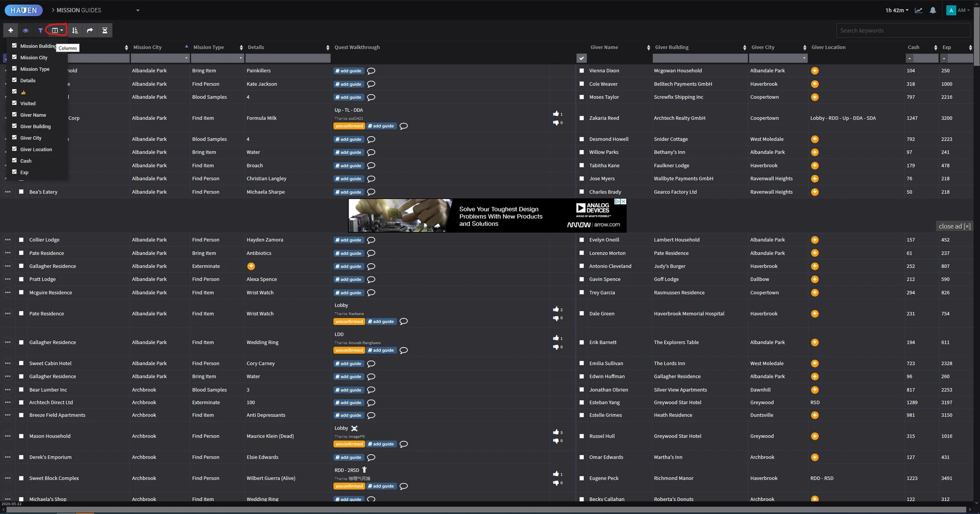The height and width of the screenshot is (514, 980).
Task: Expand the MISSION GUIDES title dropdown
Action: (138, 10)
